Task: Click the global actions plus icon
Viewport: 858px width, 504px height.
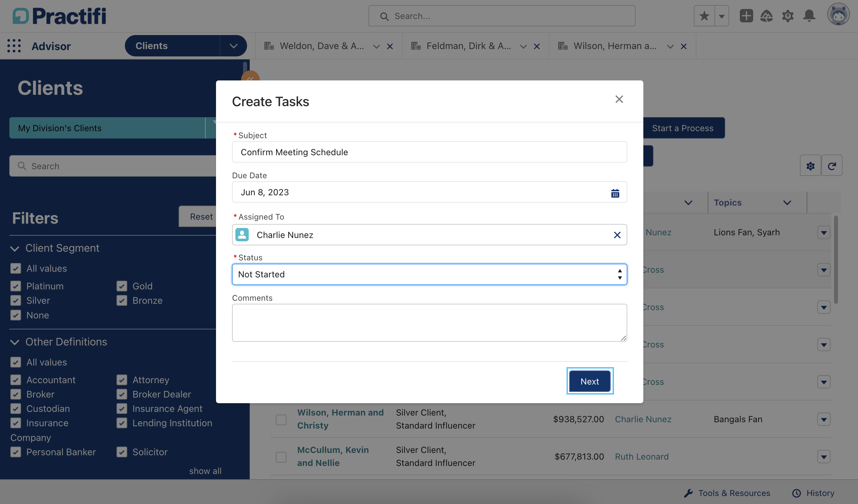Action: click(x=746, y=16)
